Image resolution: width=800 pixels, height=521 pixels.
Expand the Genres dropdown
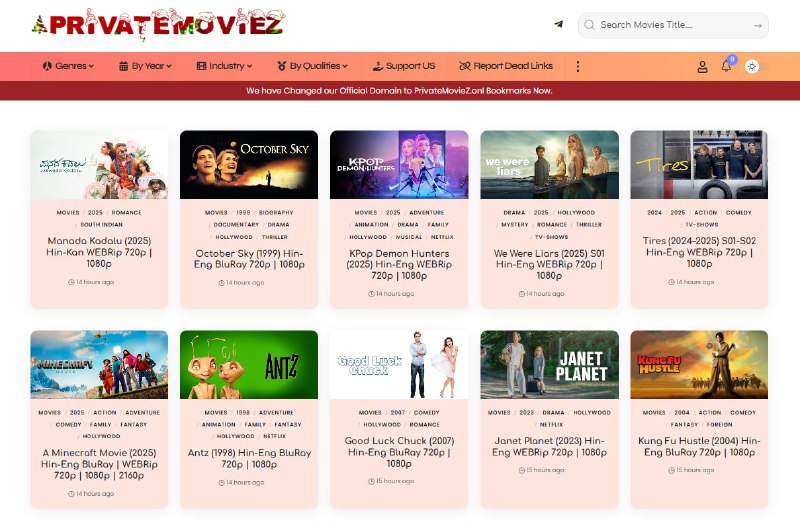pyautogui.click(x=68, y=66)
